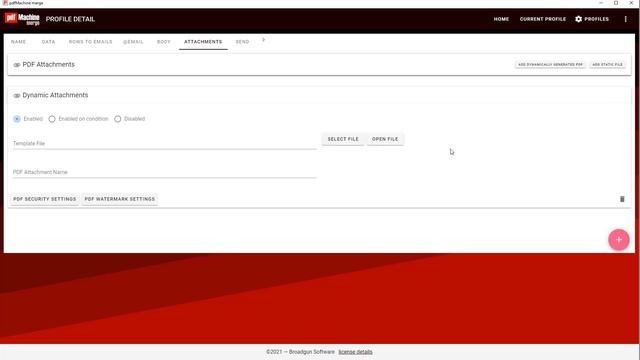This screenshot has width=640, height=360.
Task: Open the Rows to Emails tab
Action: [x=90, y=42]
